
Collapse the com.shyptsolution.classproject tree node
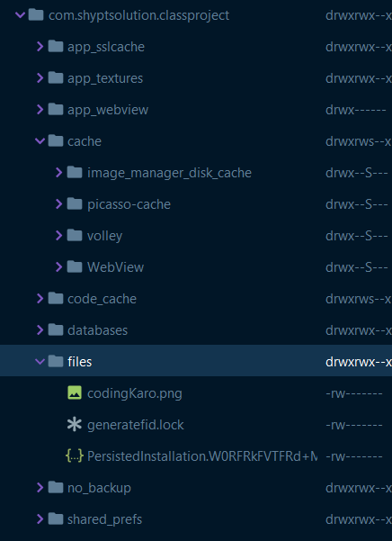[x=21, y=14]
